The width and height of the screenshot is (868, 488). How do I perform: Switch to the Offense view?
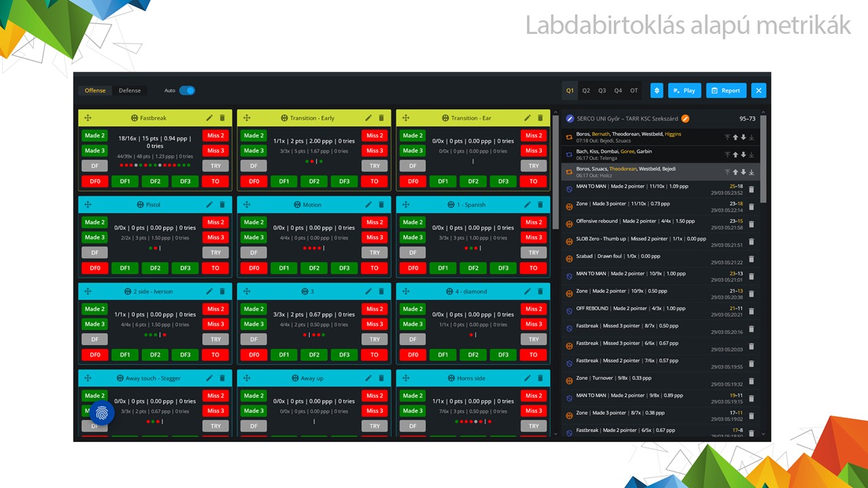coord(95,90)
